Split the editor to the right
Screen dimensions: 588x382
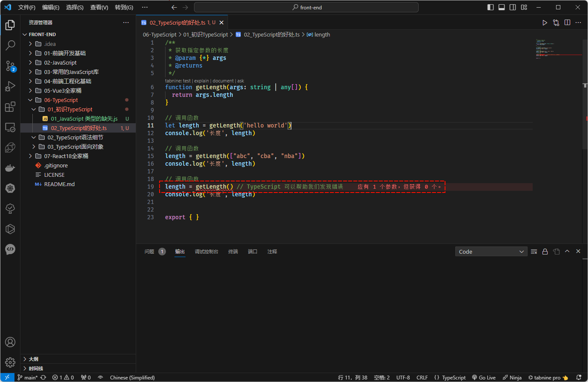pos(567,23)
